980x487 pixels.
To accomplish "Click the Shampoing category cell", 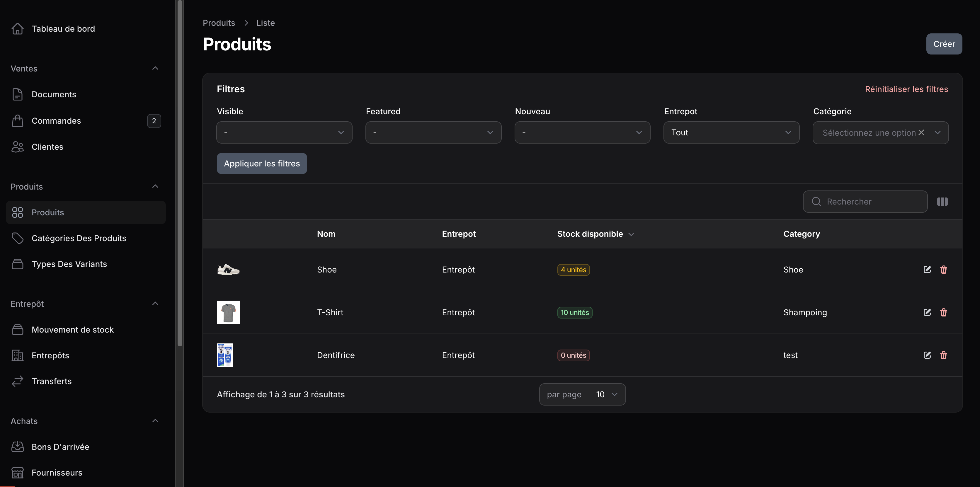I will [805, 312].
